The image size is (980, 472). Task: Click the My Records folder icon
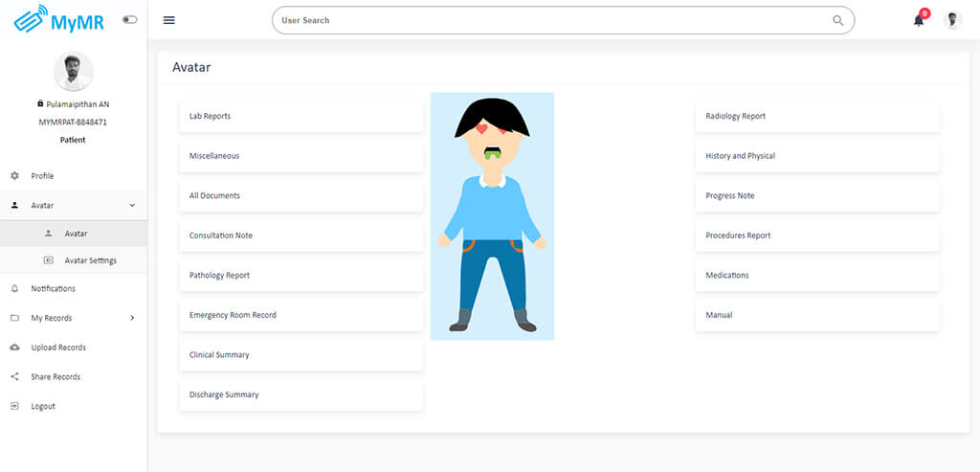[15, 318]
